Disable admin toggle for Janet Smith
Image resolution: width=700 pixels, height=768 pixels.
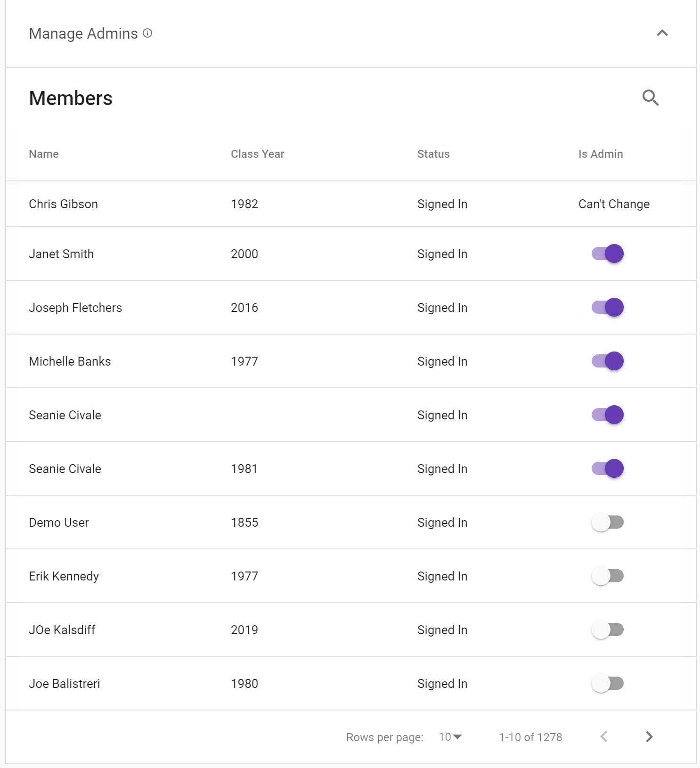[608, 253]
